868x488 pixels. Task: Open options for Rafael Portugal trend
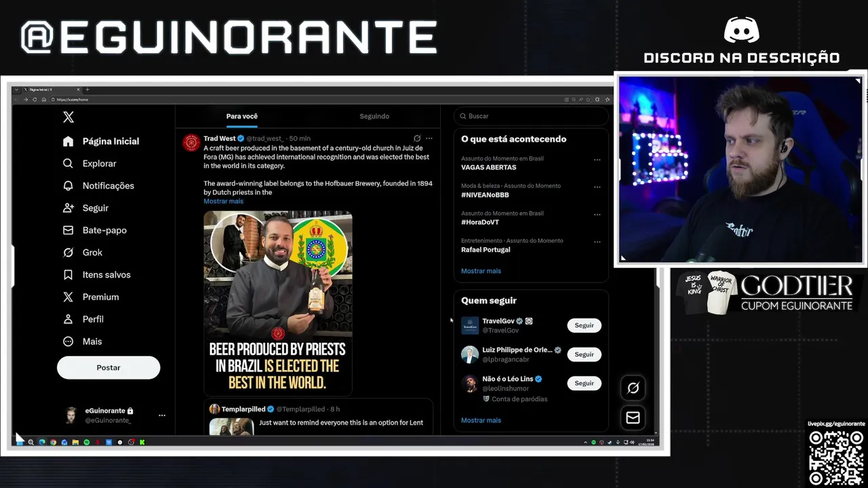(597, 242)
